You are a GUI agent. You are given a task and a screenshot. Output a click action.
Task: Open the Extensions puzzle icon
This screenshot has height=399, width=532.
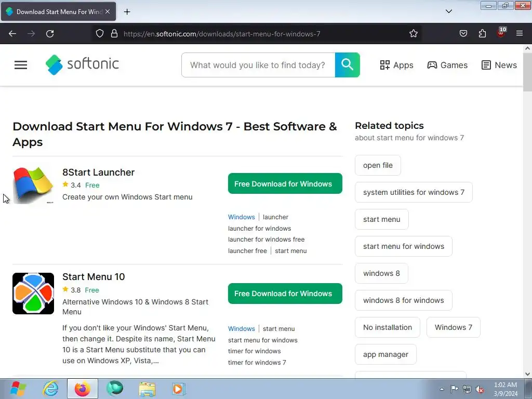click(x=482, y=34)
